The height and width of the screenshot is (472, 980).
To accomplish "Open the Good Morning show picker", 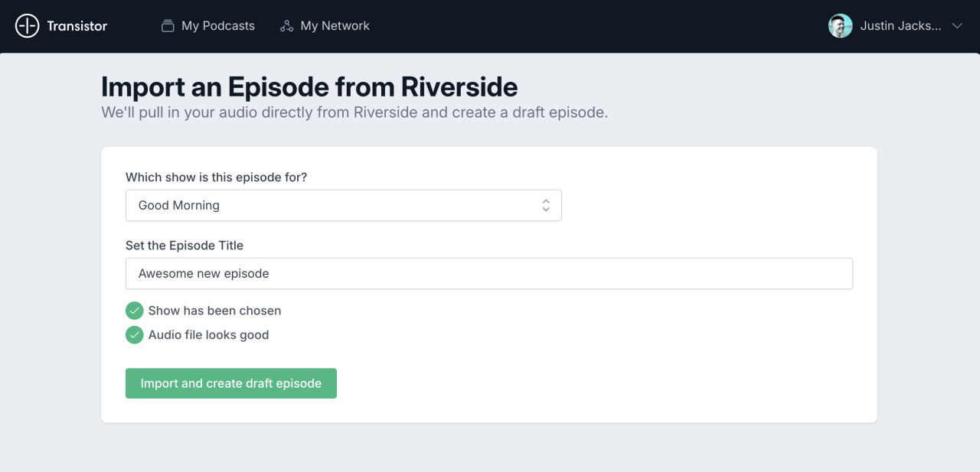I will 344,205.
